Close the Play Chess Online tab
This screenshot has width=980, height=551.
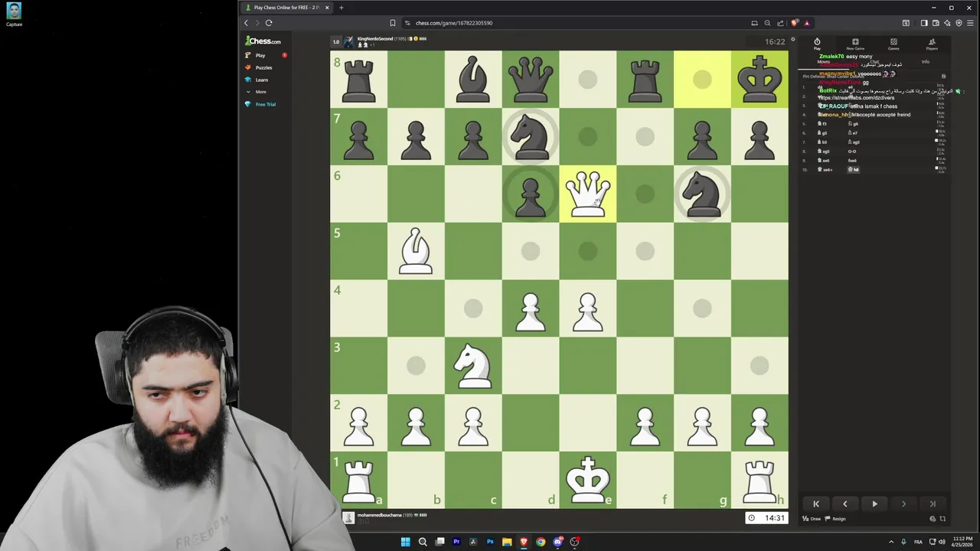pyautogui.click(x=327, y=8)
